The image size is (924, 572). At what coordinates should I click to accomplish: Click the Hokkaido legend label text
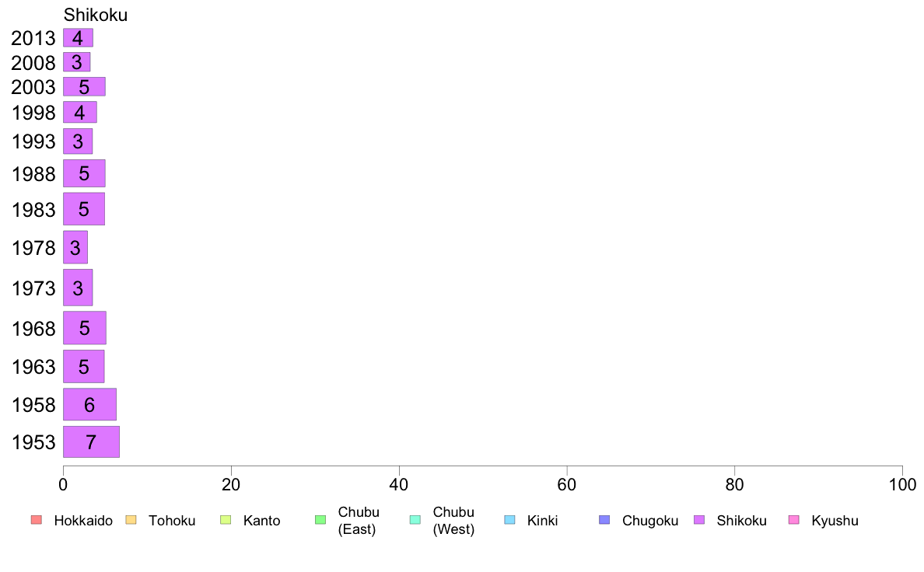pos(83,520)
